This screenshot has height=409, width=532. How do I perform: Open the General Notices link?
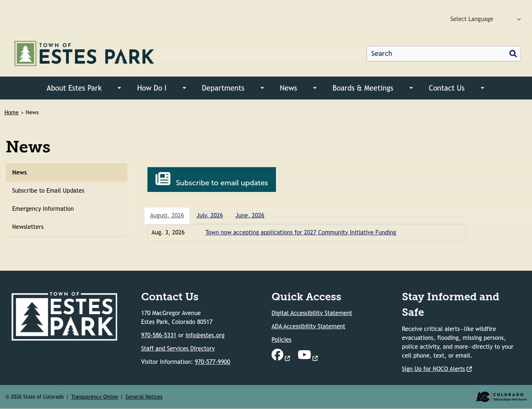tap(144, 397)
